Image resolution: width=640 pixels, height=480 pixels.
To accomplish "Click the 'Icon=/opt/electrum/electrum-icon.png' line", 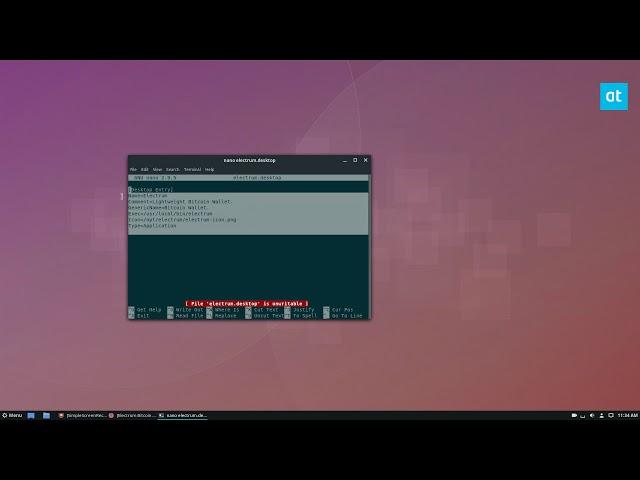I will pyautogui.click(x=182, y=220).
